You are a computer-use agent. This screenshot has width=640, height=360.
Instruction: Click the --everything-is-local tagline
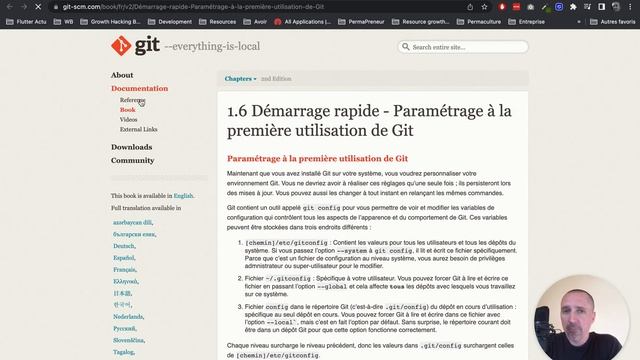pos(212,47)
